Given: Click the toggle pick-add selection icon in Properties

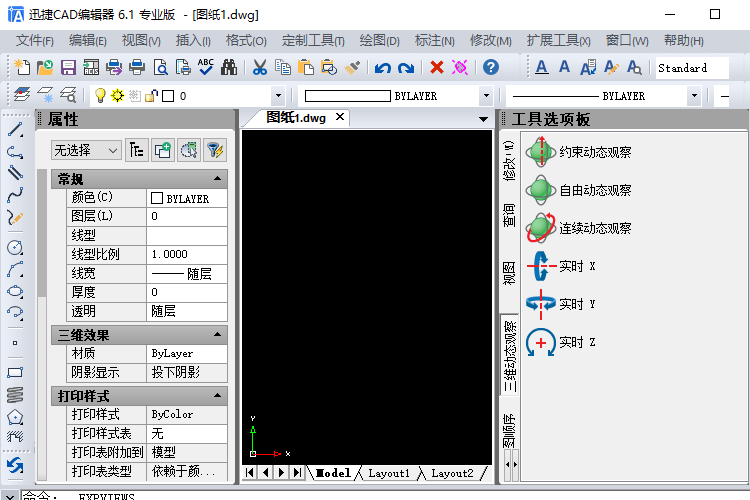Looking at the screenshot, I should (x=163, y=151).
